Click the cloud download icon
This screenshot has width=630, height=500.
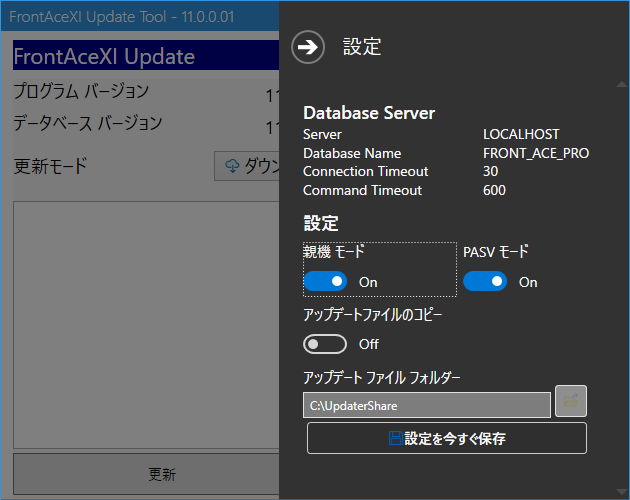232,166
